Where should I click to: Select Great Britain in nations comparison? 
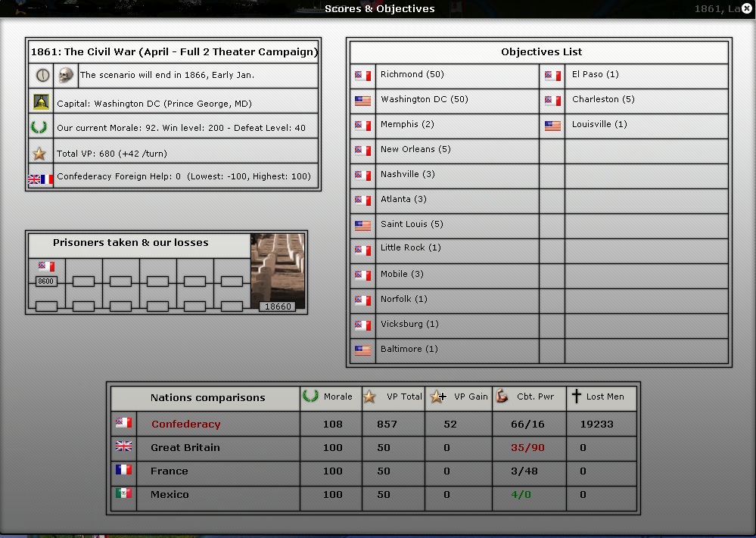[185, 448]
